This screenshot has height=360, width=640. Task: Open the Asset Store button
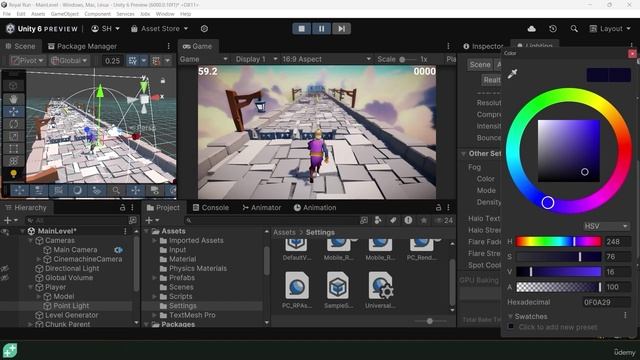(x=160, y=29)
